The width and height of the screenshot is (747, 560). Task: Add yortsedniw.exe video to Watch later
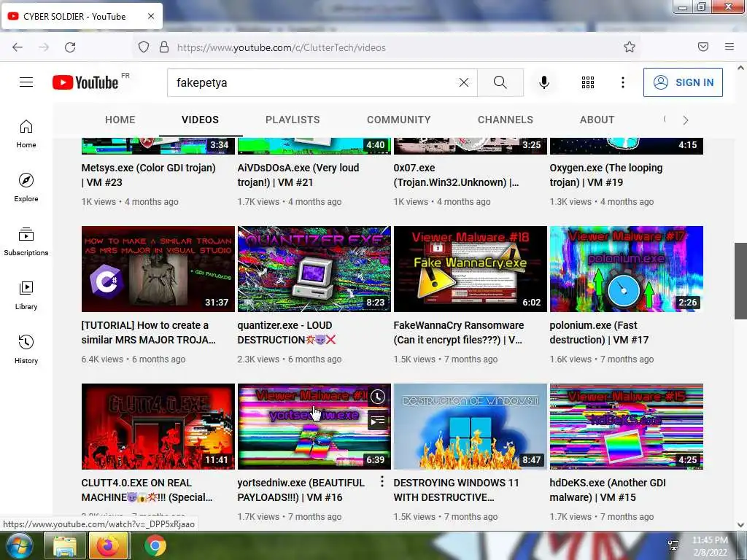[378, 397]
